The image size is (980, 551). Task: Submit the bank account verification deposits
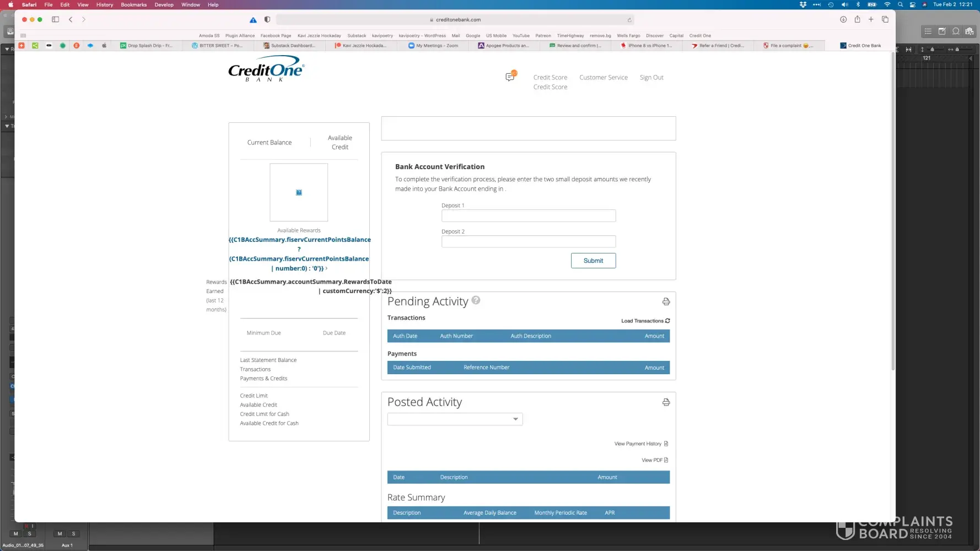click(x=593, y=261)
